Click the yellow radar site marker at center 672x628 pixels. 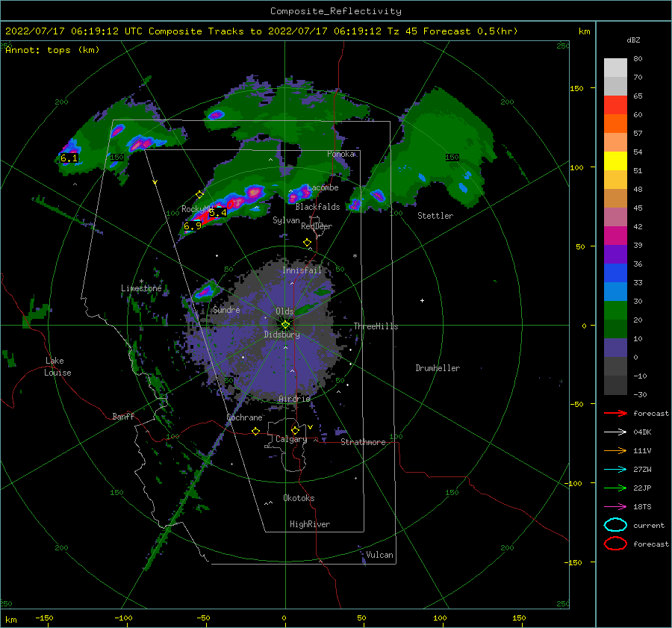tap(285, 325)
